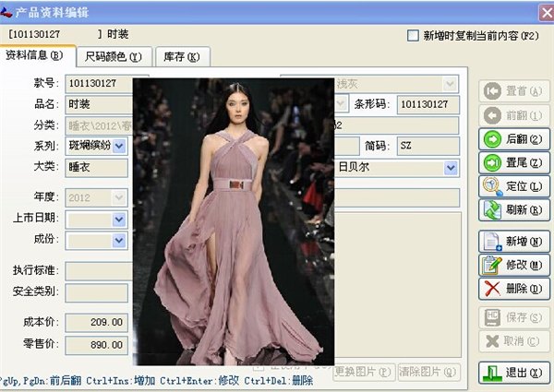Click the 简码 SZ field
This screenshot has width=554, height=392.
428,146
